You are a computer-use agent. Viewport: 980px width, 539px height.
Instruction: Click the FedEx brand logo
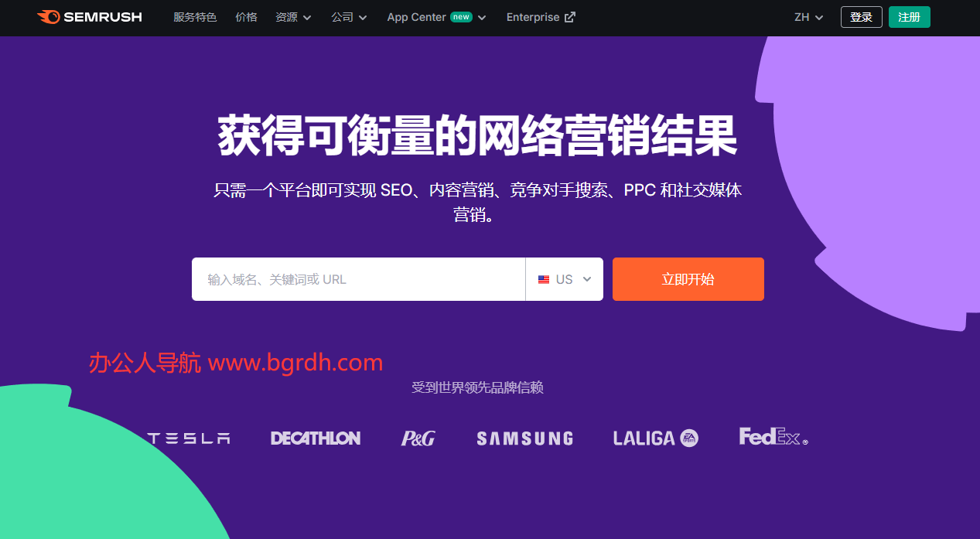[x=773, y=437]
